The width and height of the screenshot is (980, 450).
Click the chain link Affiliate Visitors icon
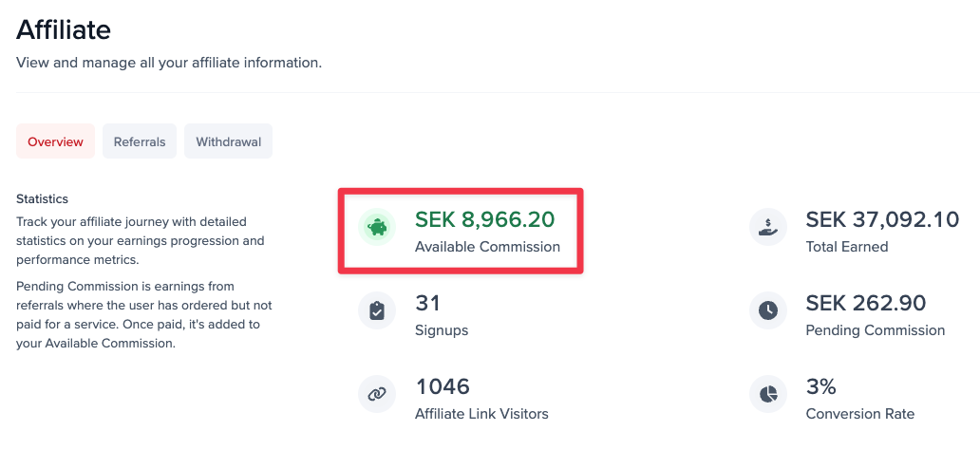click(x=377, y=394)
